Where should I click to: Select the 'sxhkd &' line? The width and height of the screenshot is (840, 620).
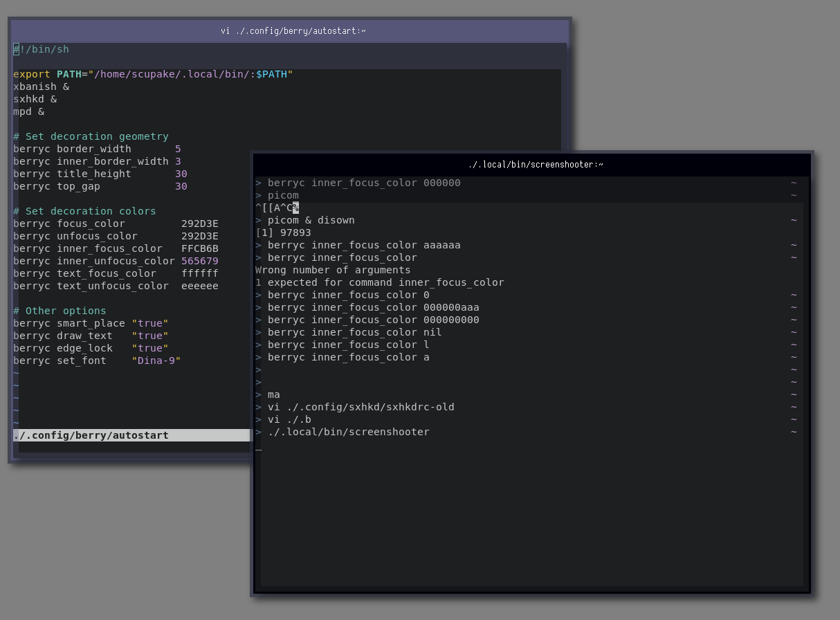pos(35,99)
